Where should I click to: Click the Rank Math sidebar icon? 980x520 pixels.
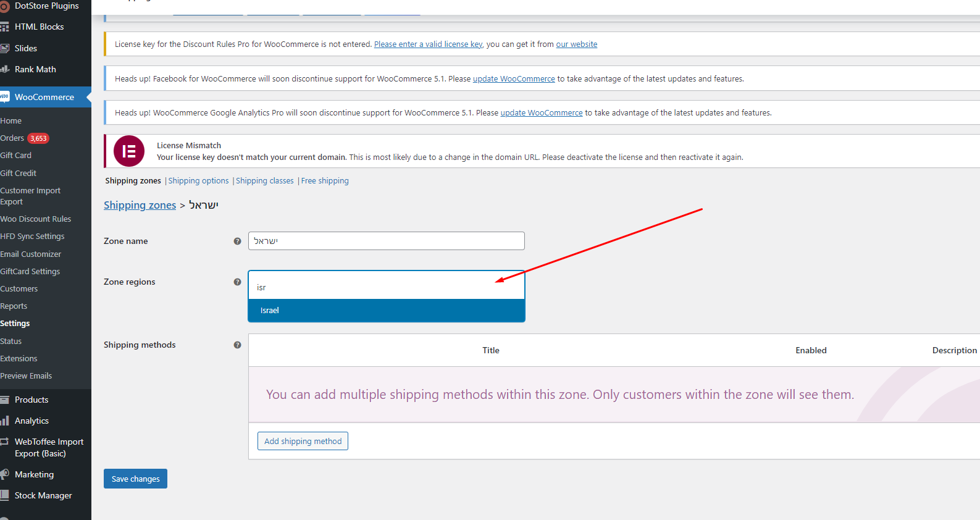5,70
